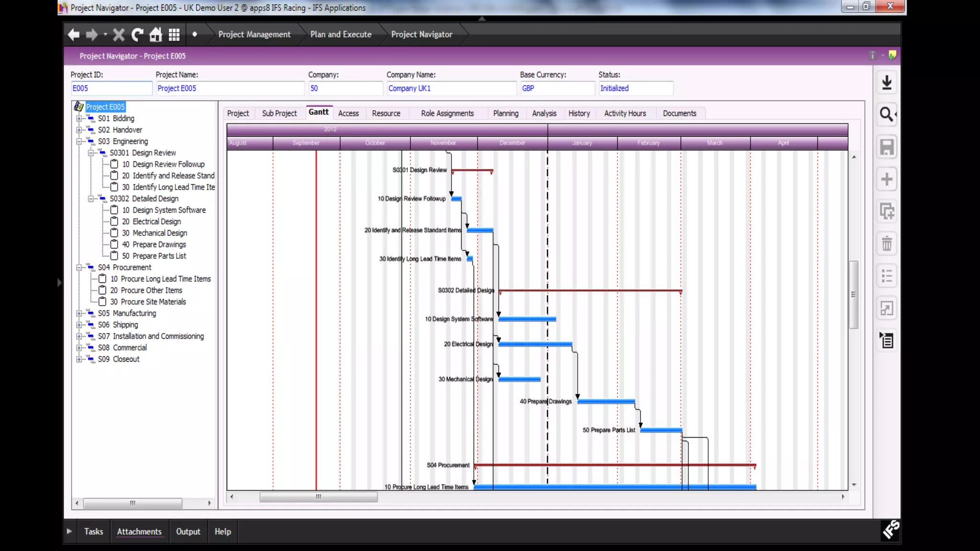
Task: Click the Project ID input field
Action: click(x=111, y=88)
